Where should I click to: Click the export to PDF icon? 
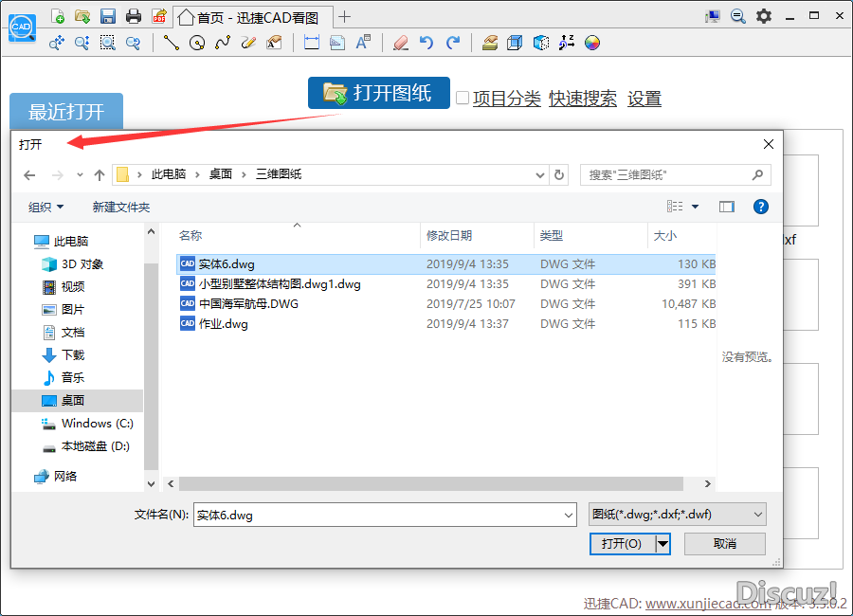158,16
